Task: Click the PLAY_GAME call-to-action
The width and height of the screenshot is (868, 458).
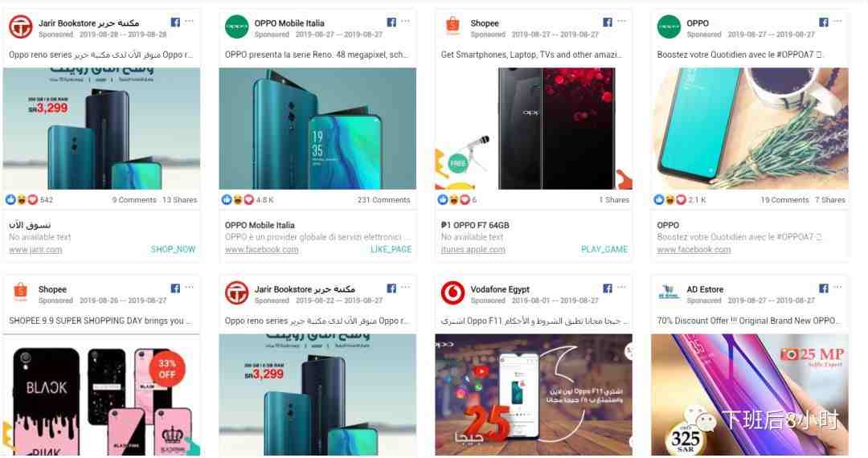Action: click(x=604, y=249)
